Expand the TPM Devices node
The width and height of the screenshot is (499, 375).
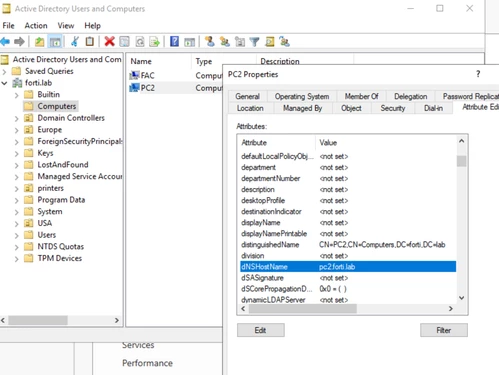(x=17, y=259)
